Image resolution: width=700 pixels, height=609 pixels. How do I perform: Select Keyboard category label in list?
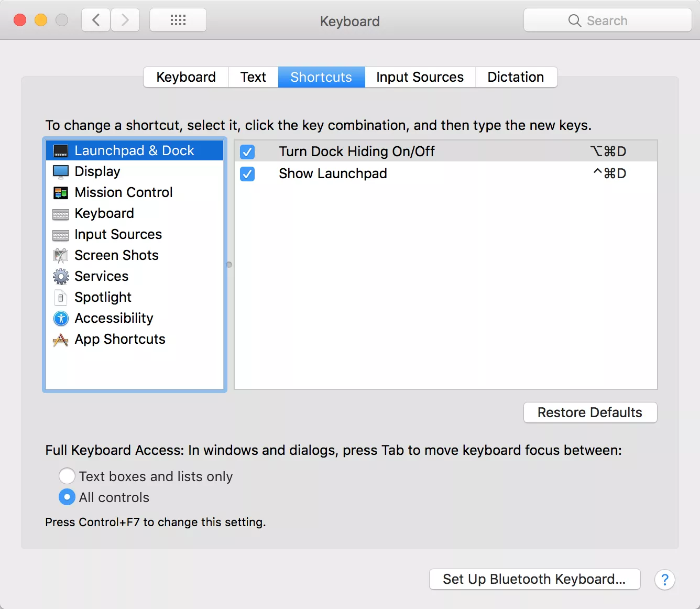pos(104,214)
